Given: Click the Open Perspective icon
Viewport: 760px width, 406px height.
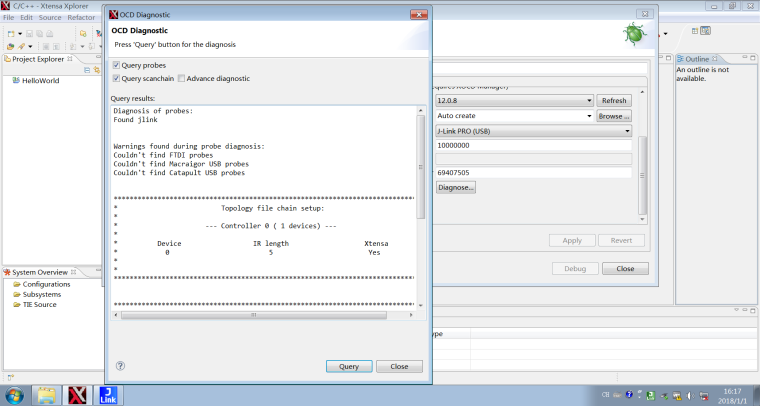Looking at the screenshot, I should pos(695,31).
